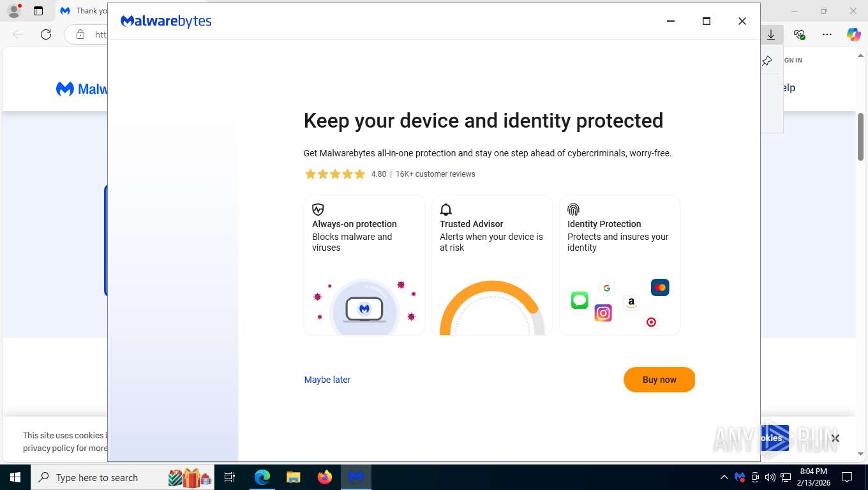Launch Firefox from the taskbar

coord(325,477)
